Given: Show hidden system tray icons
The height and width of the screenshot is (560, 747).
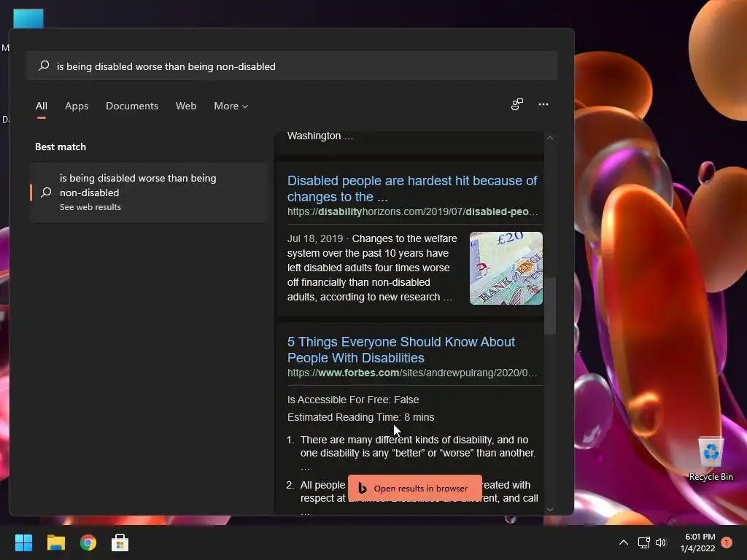Looking at the screenshot, I should (623, 542).
